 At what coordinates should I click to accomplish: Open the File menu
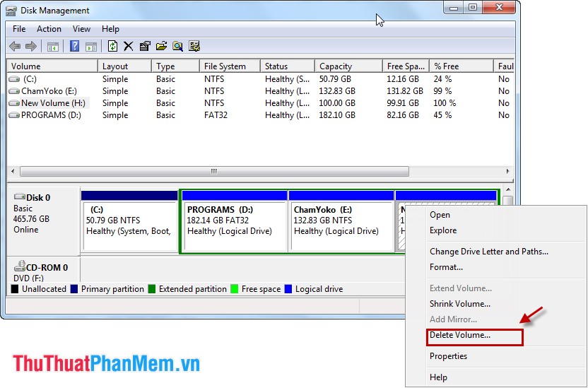click(19, 29)
